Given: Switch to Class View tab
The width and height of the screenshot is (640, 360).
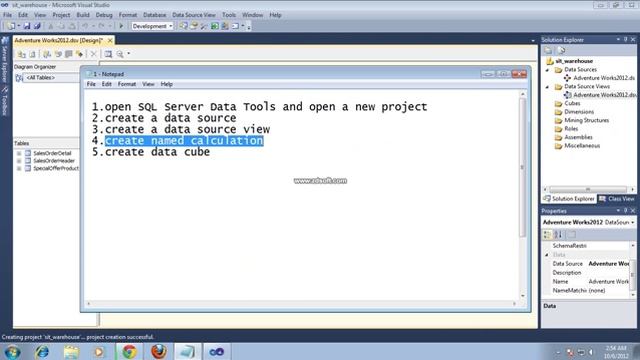Looking at the screenshot, I should (x=617, y=199).
